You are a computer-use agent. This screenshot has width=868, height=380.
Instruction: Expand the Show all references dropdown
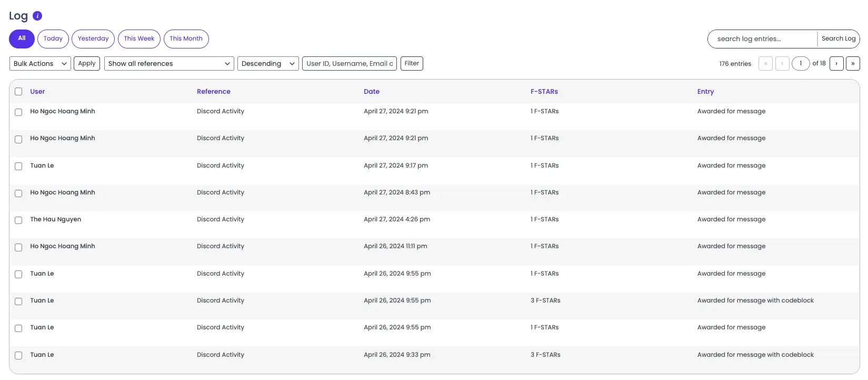point(169,64)
